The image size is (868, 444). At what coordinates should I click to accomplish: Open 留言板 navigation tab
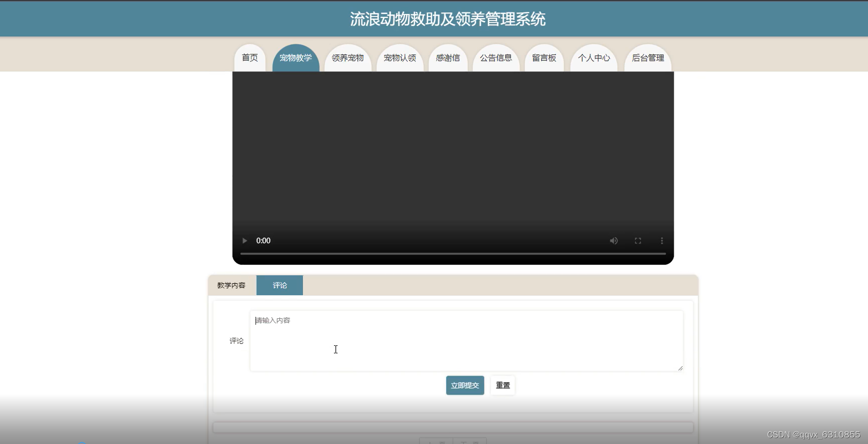[544, 58]
